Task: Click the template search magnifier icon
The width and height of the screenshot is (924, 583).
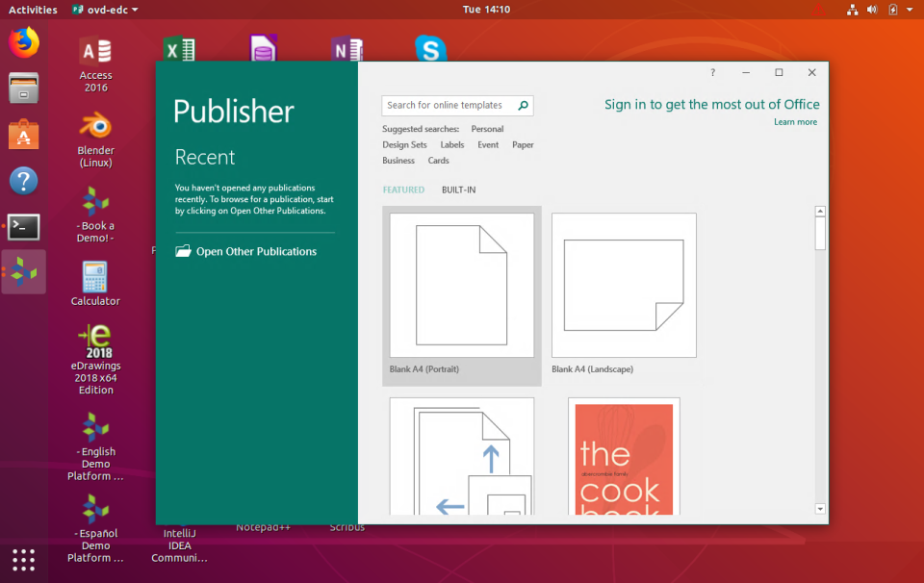Action: (x=523, y=105)
